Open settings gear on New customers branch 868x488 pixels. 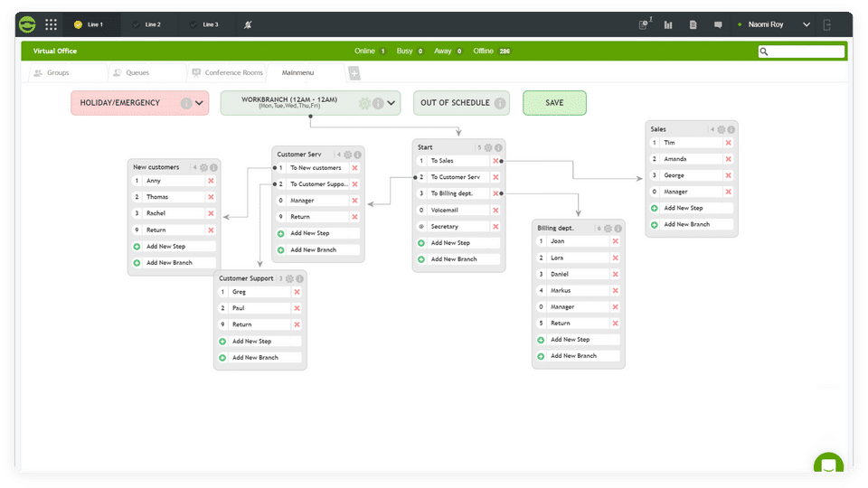click(x=203, y=168)
